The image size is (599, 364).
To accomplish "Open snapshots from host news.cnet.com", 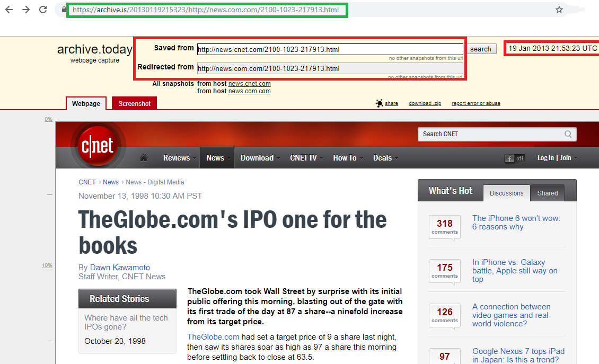I will pos(250,84).
